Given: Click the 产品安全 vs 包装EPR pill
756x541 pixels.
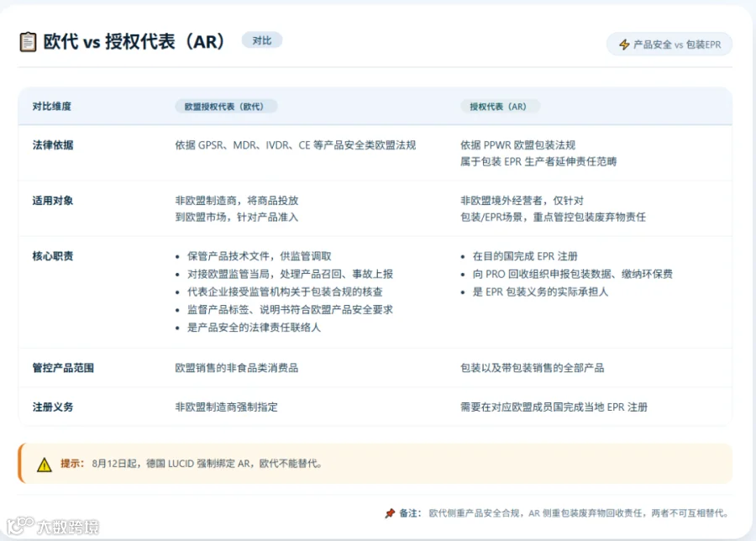Looking at the screenshot, I should tap(669, 45).
